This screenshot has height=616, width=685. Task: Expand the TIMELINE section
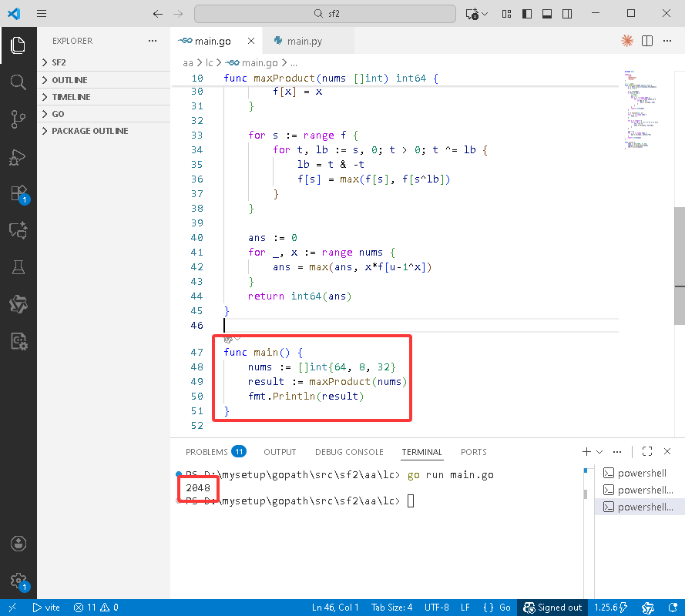(103, 97)
